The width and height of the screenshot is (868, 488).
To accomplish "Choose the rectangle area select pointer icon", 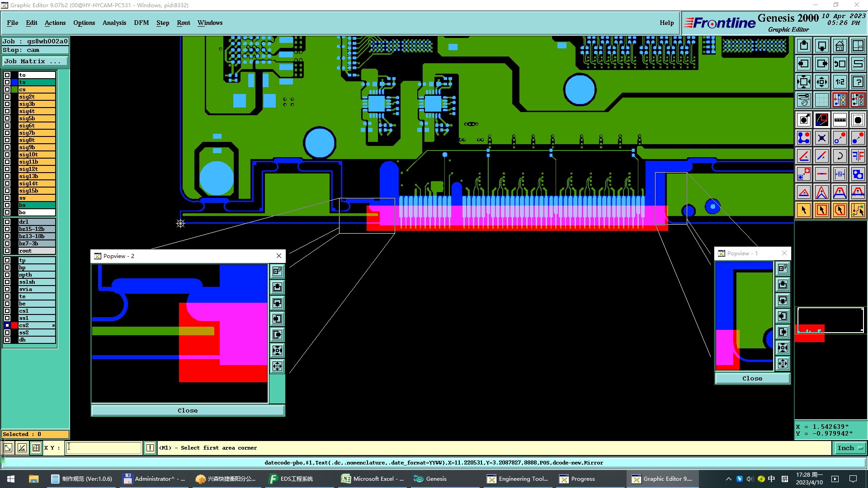I will click(822, 210).
